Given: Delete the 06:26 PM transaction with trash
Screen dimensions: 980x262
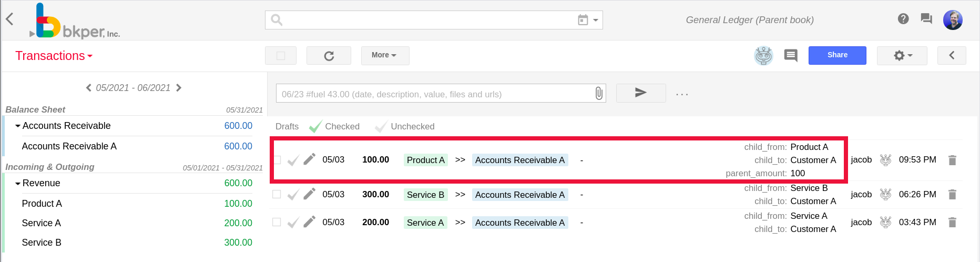Looking at the screenshot, I should pos(952,195).
